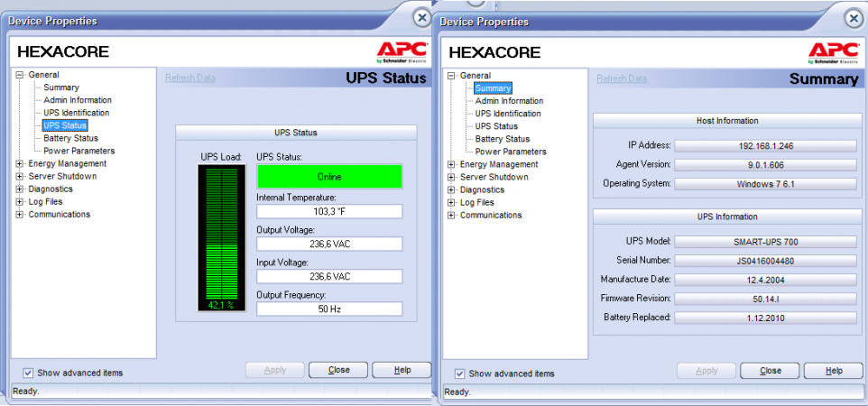The image size is (868, 406).
Task: Click Serial Number value JS0416004480
Action: pyautogui.click(x=765, y=261)
